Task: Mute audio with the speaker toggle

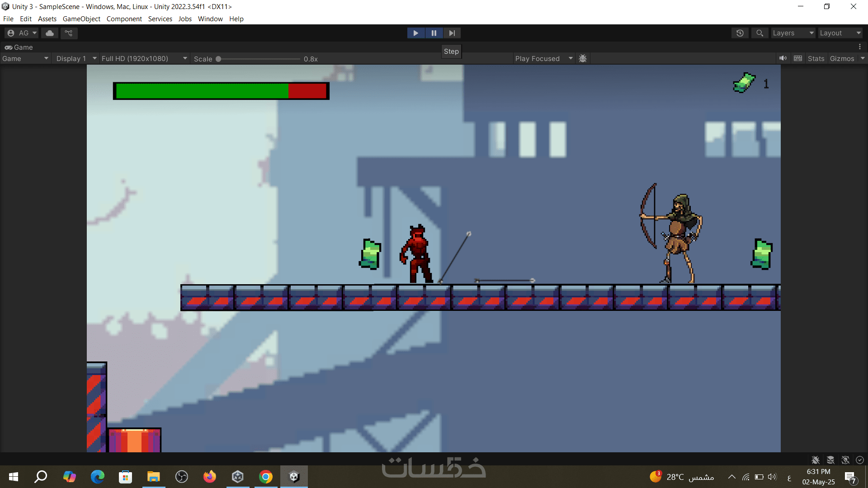Action: pos(783,58)
